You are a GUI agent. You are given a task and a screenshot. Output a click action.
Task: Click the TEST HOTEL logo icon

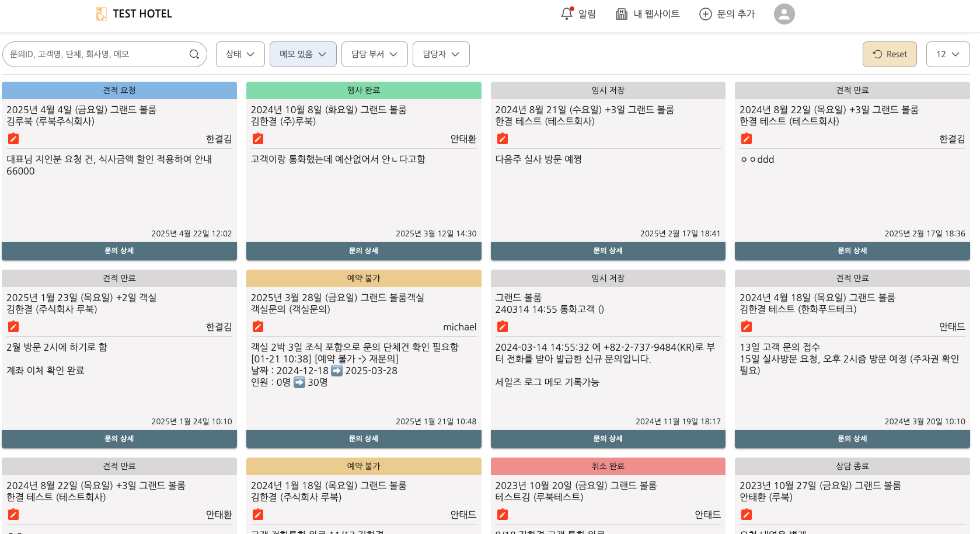point(102,14)
